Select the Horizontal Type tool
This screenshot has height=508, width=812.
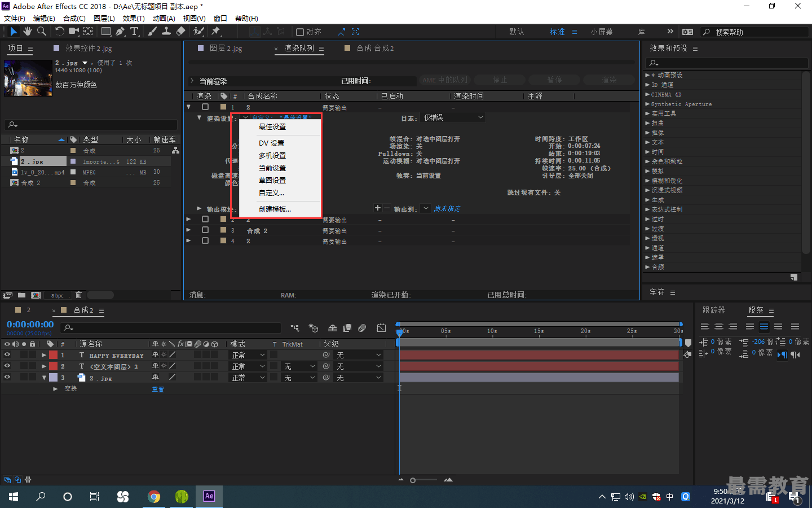(134, 32)
